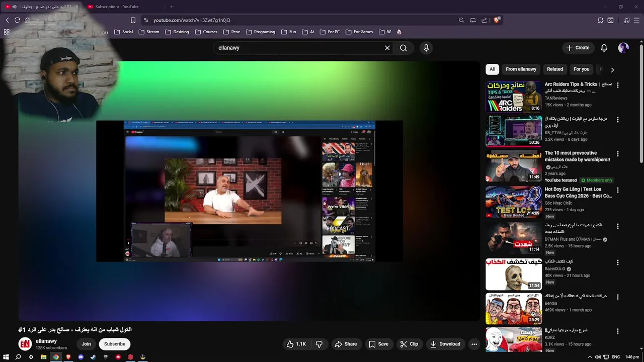Click the Share button
Viewport: 644px width, 362px height.
point(346,344)
